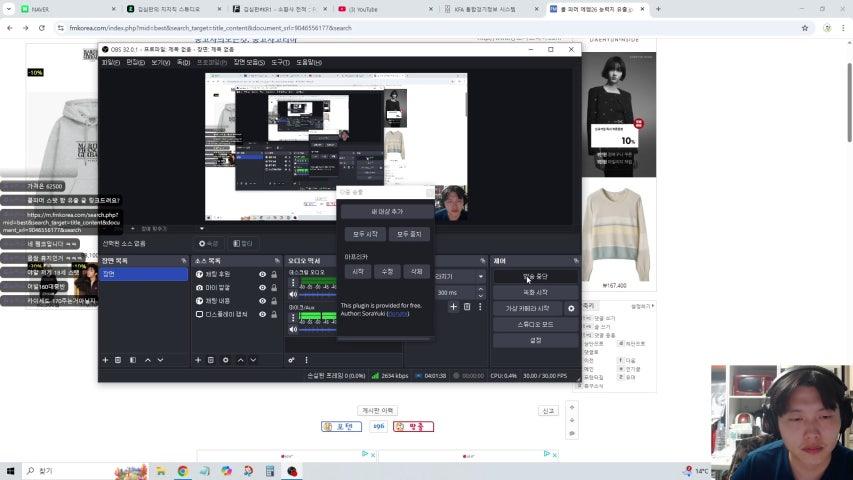Reload the browser page
Image resolution: width=853 pixels, height=480 pixels.
42,28
